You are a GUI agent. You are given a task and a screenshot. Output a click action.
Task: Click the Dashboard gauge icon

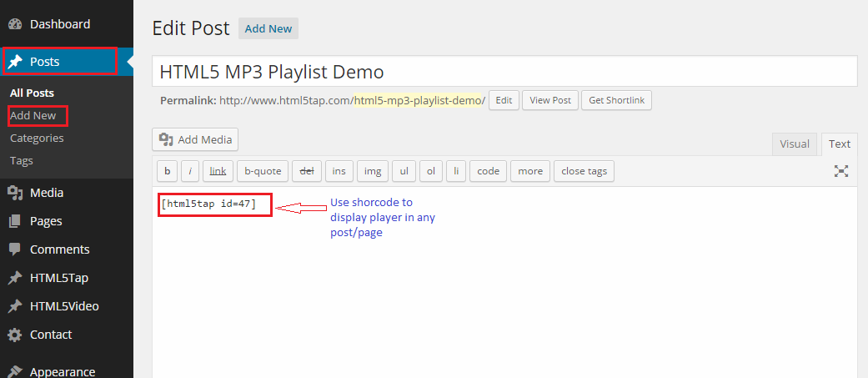(15, 24)
